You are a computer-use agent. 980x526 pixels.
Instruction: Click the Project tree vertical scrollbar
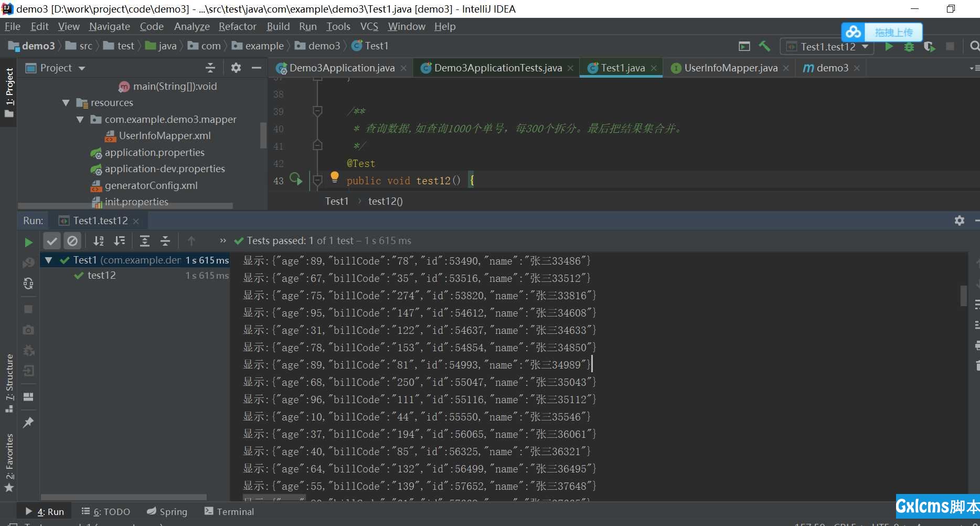(263, 135)
